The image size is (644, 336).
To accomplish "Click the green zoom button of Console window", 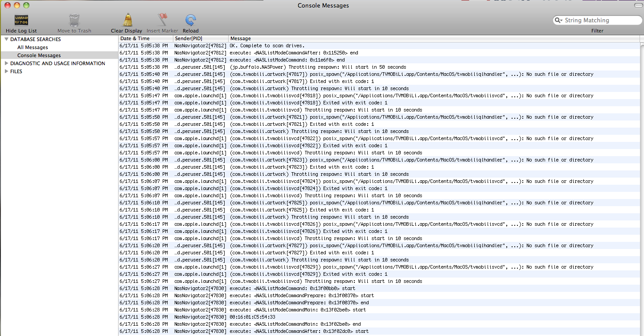I will 26,5.
